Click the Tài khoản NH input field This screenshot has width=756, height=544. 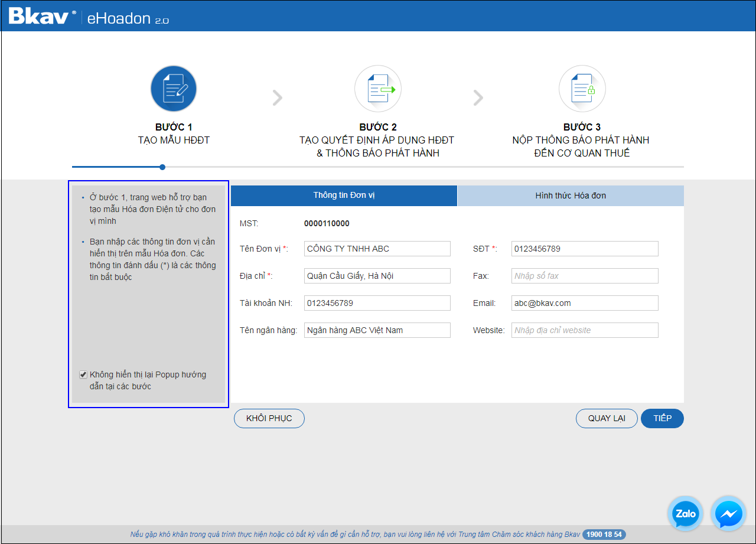point(377,303)
